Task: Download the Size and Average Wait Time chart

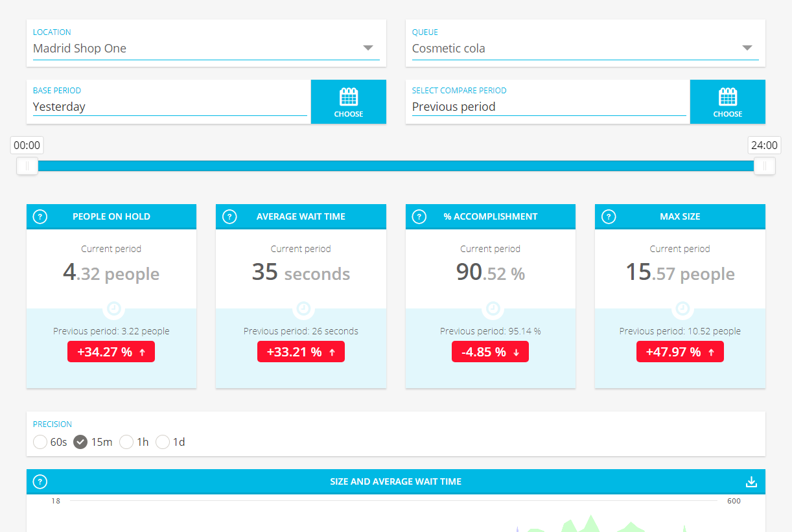Action: pos(751,481)
